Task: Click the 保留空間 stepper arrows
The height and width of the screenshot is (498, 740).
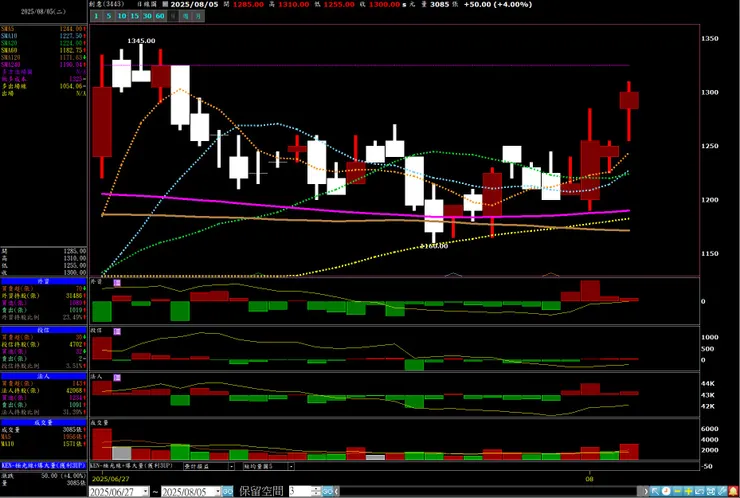Action: coord(316,491)
